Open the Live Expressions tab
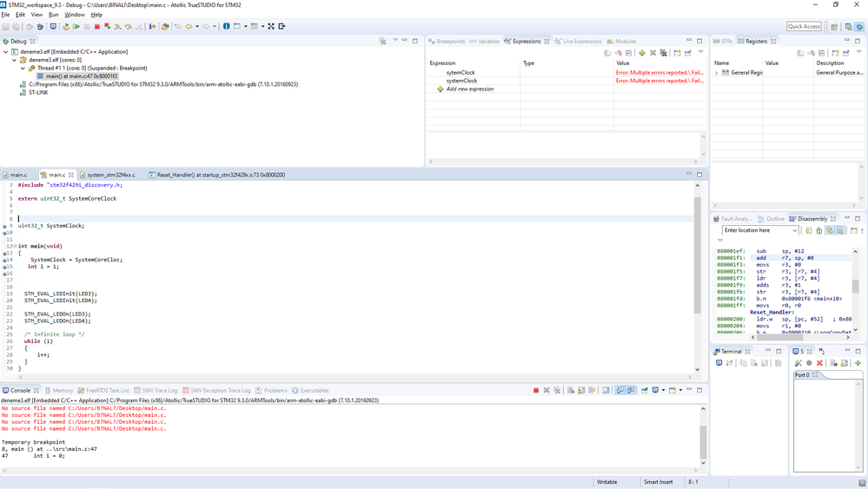Screen dimensions: 868x489 [578, 42]
